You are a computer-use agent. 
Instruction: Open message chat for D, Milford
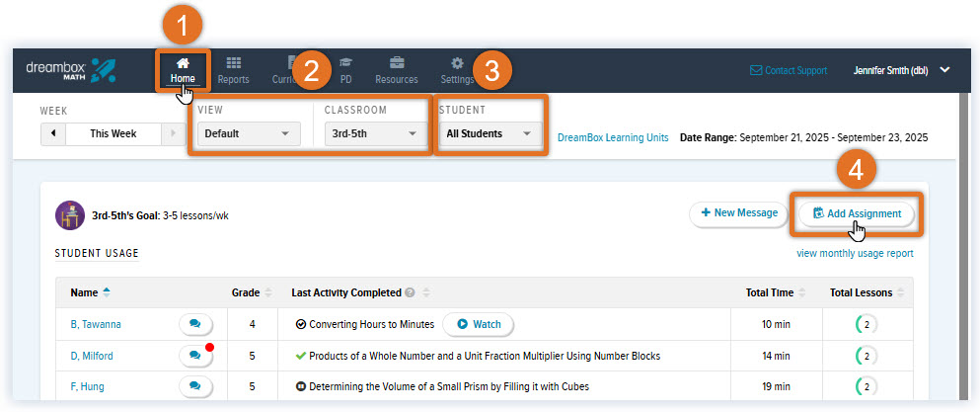point(194,356)
